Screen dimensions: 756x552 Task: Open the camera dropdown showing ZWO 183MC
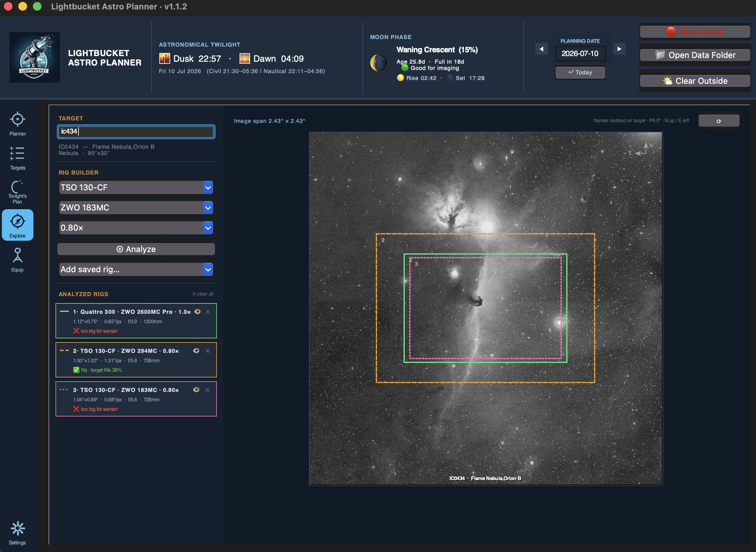pos(136,208)
